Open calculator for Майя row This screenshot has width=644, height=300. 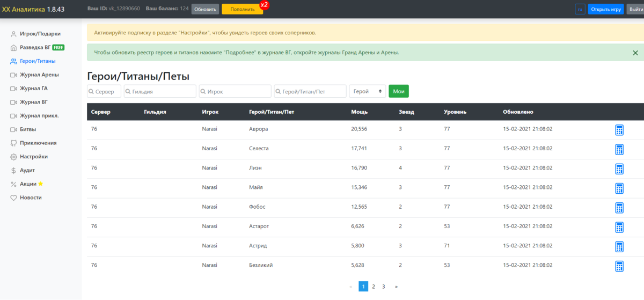pyautogui.click(x=619, y=188)
